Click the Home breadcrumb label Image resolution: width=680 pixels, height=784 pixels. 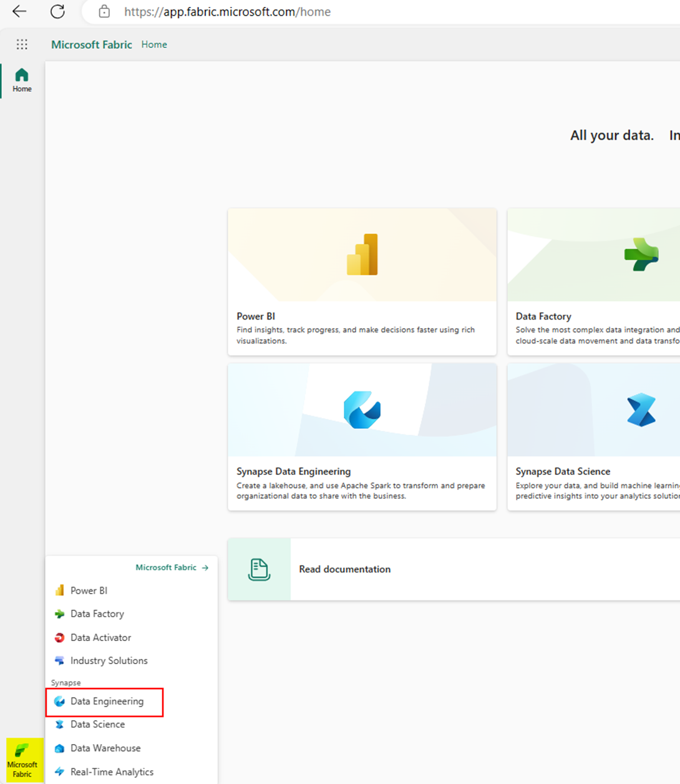(154, 44)
